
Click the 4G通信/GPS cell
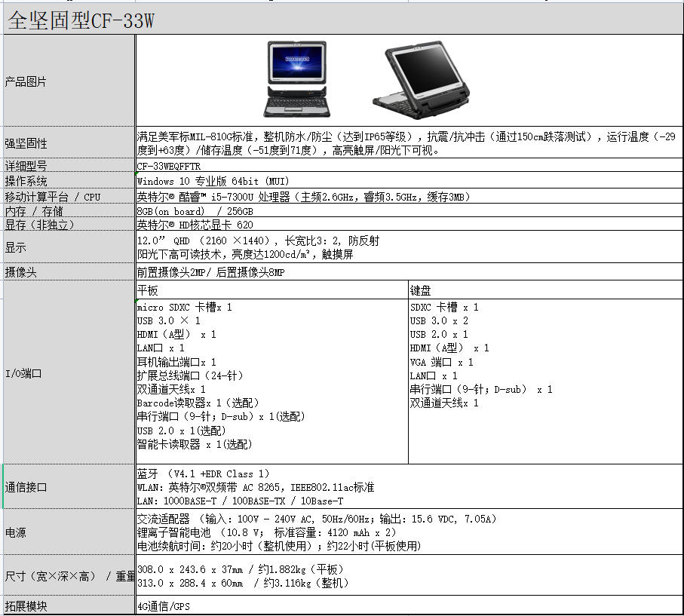[409, 605]
